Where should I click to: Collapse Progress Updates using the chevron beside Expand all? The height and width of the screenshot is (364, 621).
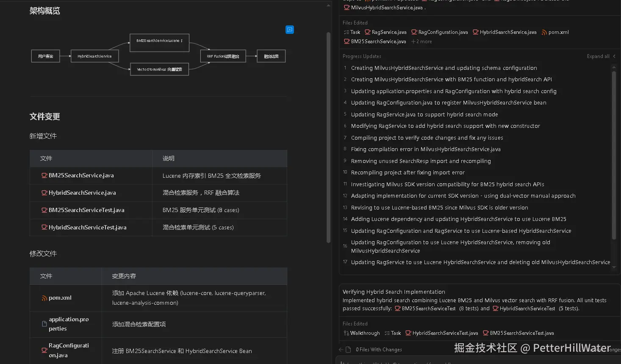[614, 56]
